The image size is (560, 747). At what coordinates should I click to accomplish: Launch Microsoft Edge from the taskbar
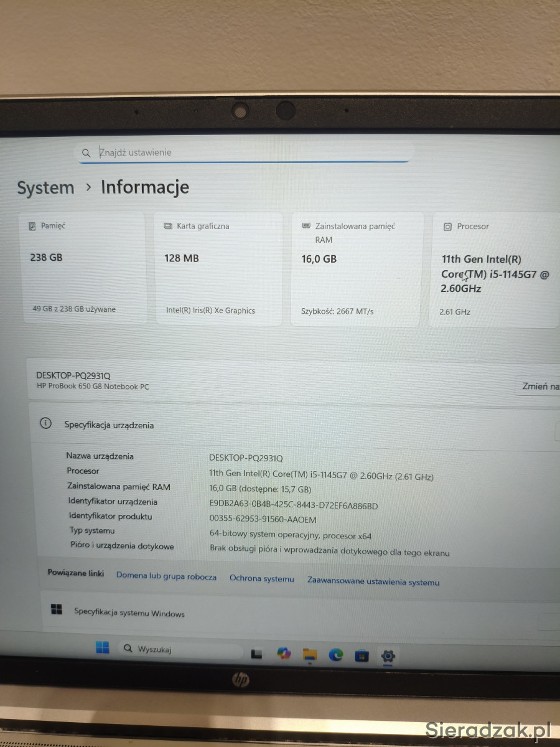[336, 655]
